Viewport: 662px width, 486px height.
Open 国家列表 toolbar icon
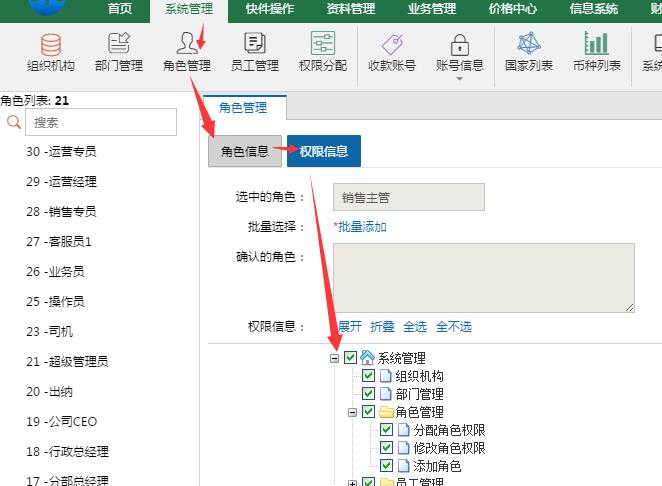(x=529, y=52)
